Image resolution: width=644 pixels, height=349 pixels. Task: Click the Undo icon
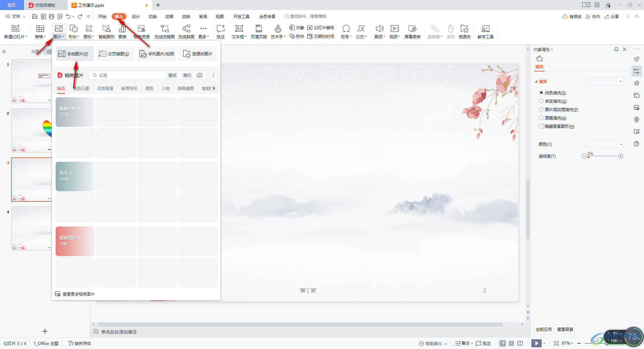click(x=68, y=16)
